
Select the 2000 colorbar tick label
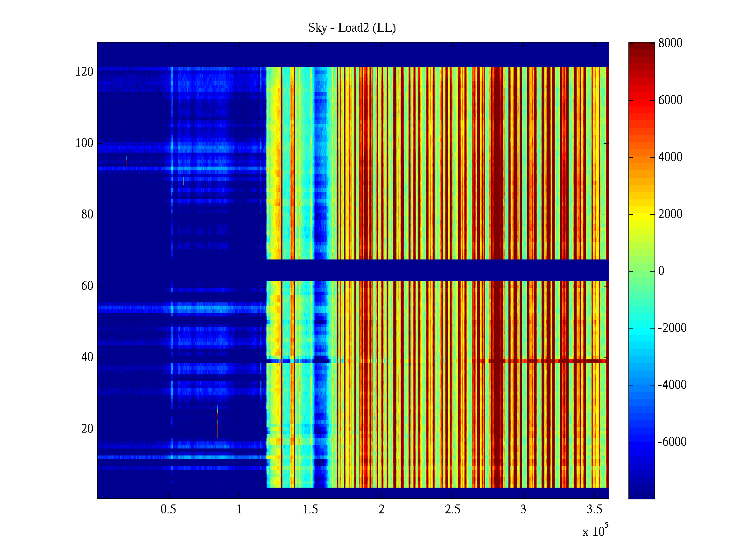click(x=670, y=214)
